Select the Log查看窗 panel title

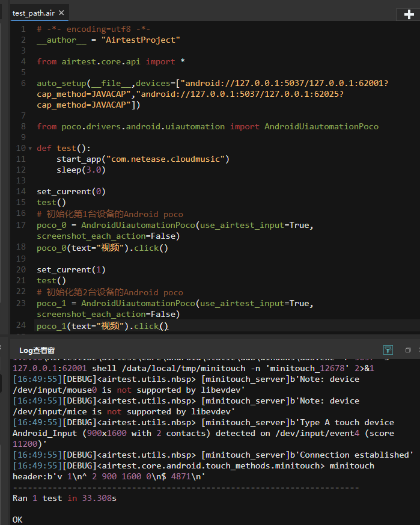coord(37,350)
